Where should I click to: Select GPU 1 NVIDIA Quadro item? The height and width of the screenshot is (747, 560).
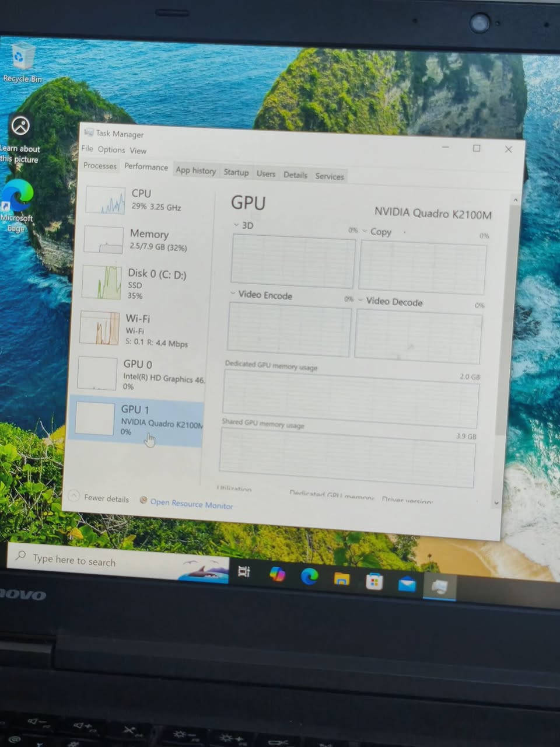(136, 421)
